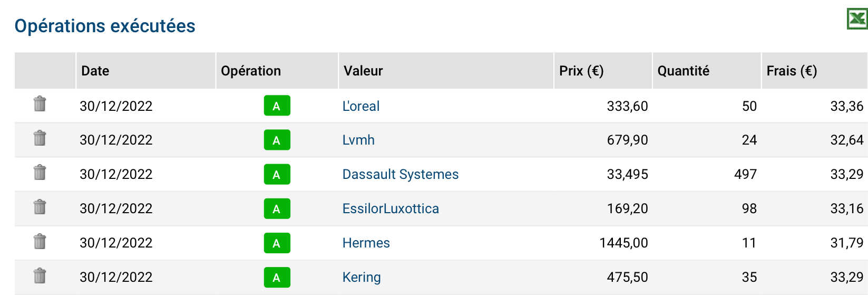Open the Dassault Systemes stock link
The image size is (868, 295).
(401, 174)
